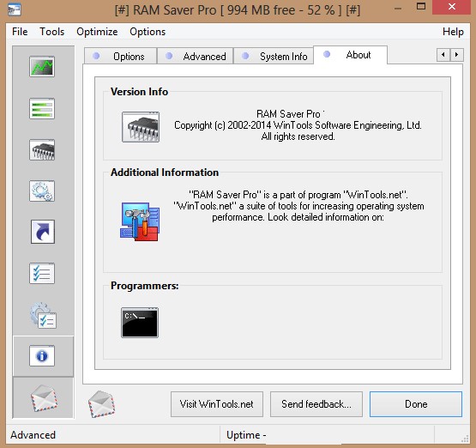This screenshot has height=448, width=476.
Task: Click the Send feedback... button
Action: [316, 404]
